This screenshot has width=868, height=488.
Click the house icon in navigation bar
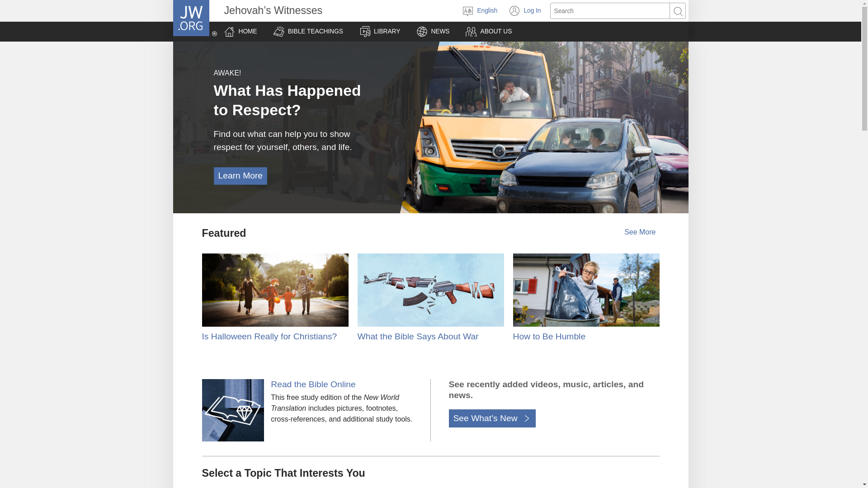[x=230, y=32]
